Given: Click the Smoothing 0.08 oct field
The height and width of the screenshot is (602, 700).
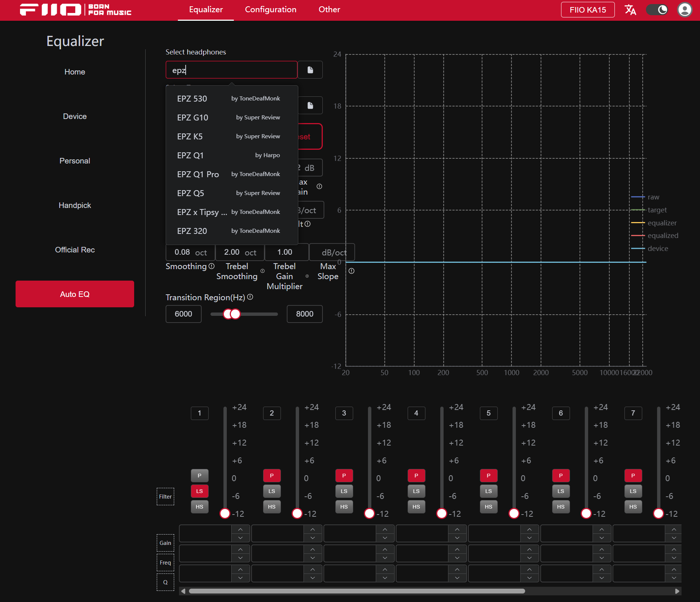Looking at the screenshot, I should [x=190, y=252].
